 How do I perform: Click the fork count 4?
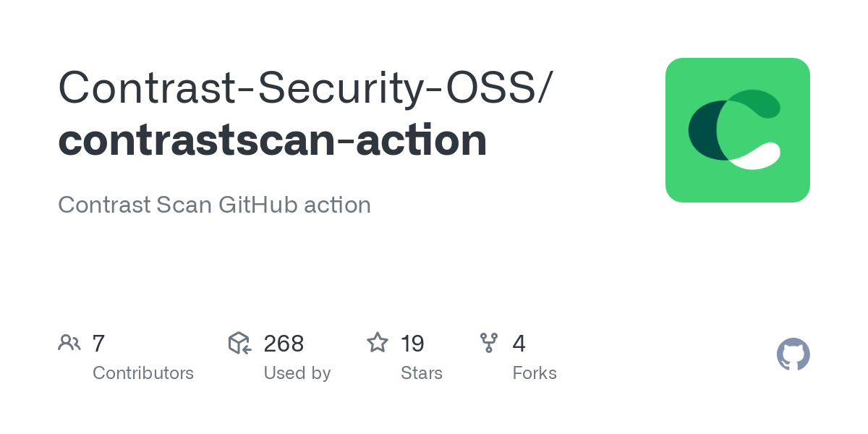[x=519, y=343]
